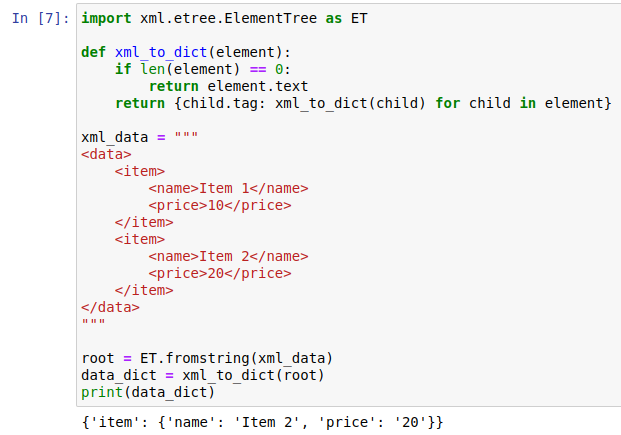Click the printed dictionary output text

[262, 423]
